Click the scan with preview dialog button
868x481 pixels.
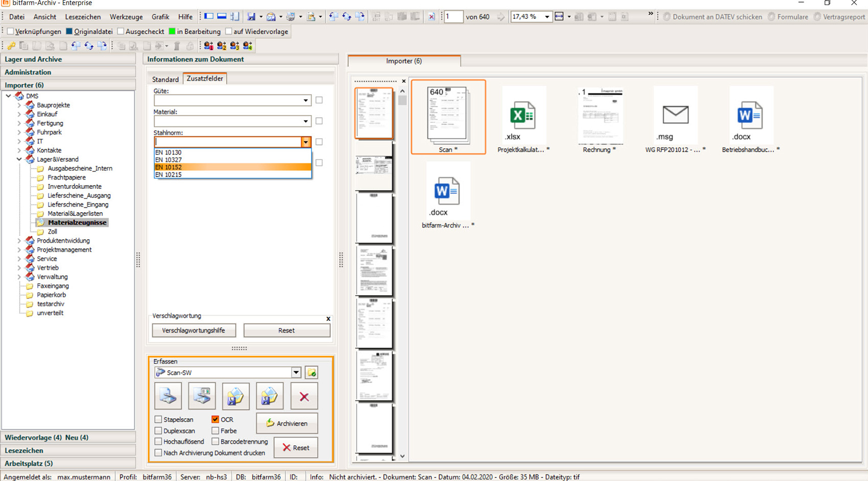(202, 396)
